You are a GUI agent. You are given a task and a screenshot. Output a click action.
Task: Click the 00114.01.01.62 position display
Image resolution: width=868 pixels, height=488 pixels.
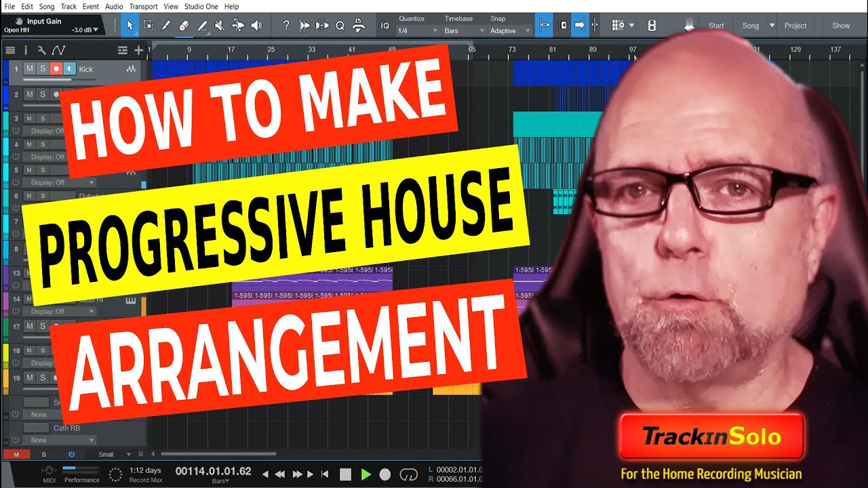(214, 471)
